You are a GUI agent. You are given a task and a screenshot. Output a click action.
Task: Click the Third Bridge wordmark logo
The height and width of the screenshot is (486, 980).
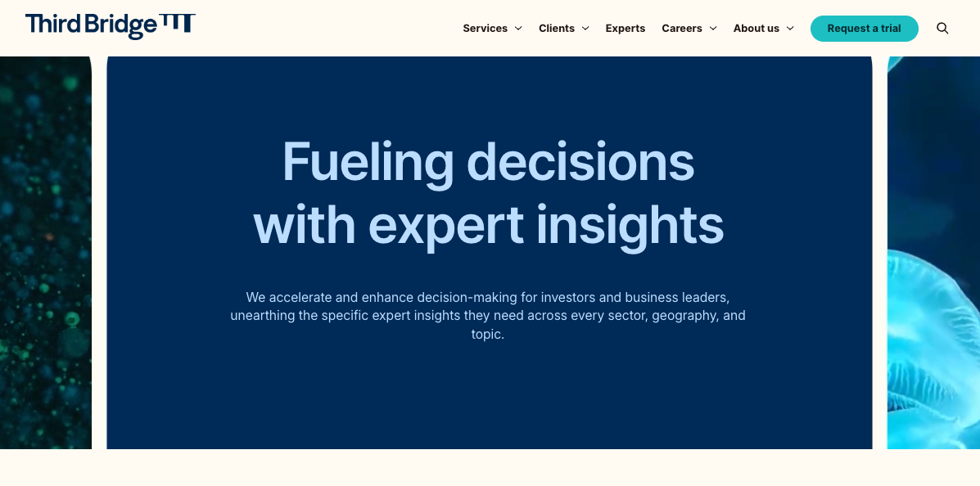pos(90,25)
